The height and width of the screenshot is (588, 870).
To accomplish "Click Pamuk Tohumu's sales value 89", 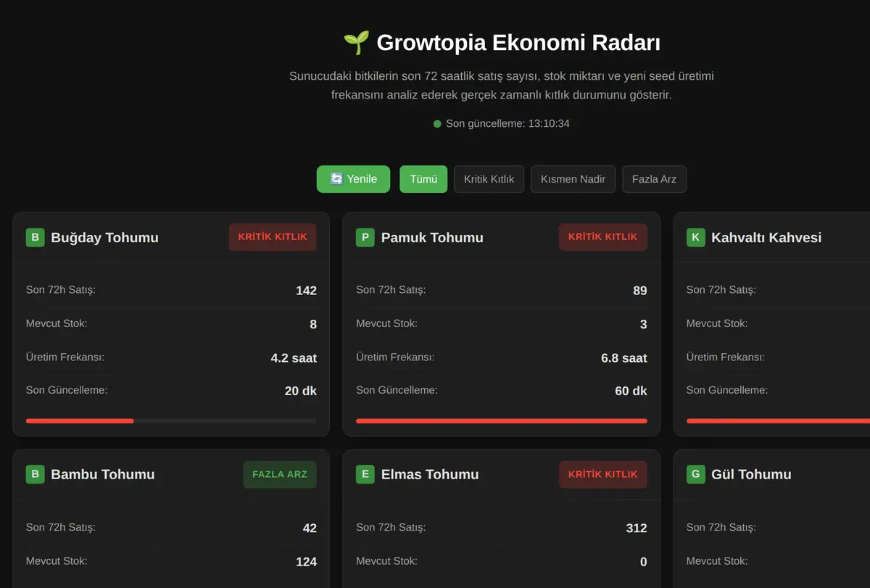I will coord(640,291).
